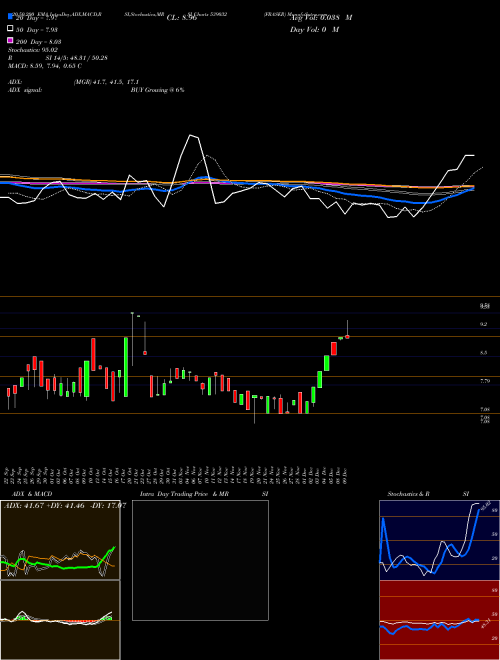Open the red RSI mini chart

tap(439, 620)
